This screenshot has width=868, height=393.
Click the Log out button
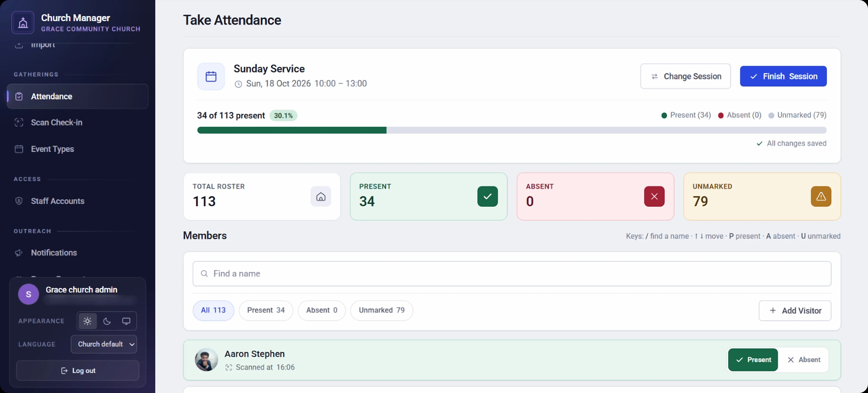point(77,371)
